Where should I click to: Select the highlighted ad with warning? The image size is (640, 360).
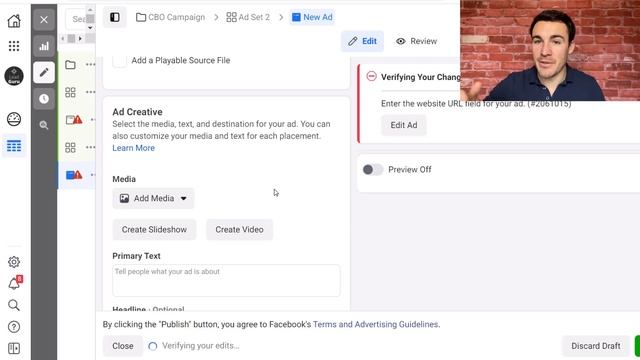(x=74, y=175)
